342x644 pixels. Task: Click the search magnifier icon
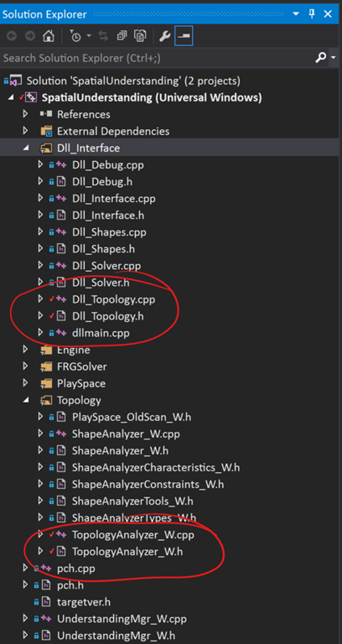[x=320, y=58]
